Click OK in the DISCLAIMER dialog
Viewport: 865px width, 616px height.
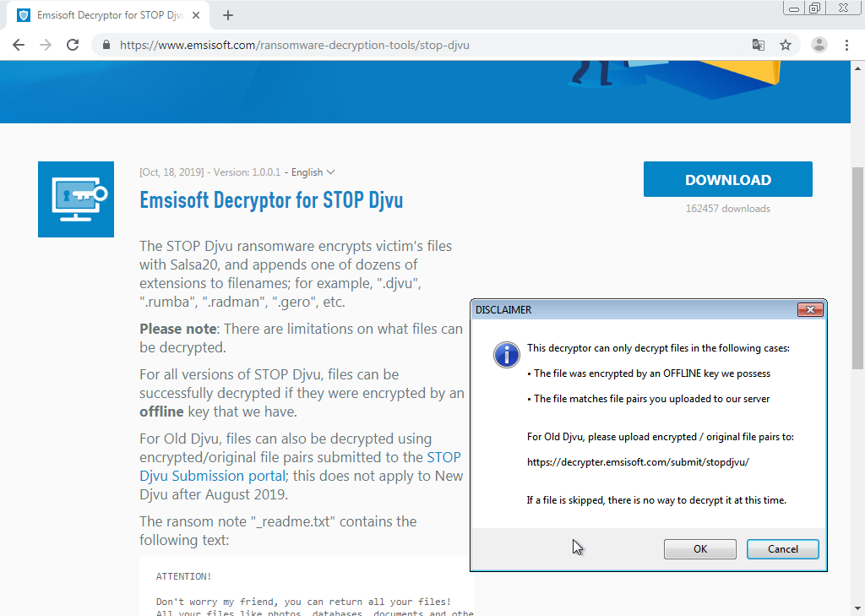(700, 549)
